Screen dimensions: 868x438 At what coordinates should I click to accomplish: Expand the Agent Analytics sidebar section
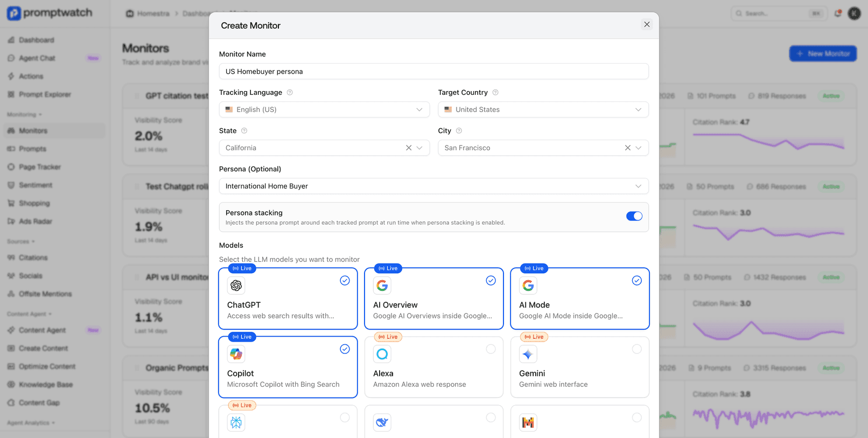point(31,423)
